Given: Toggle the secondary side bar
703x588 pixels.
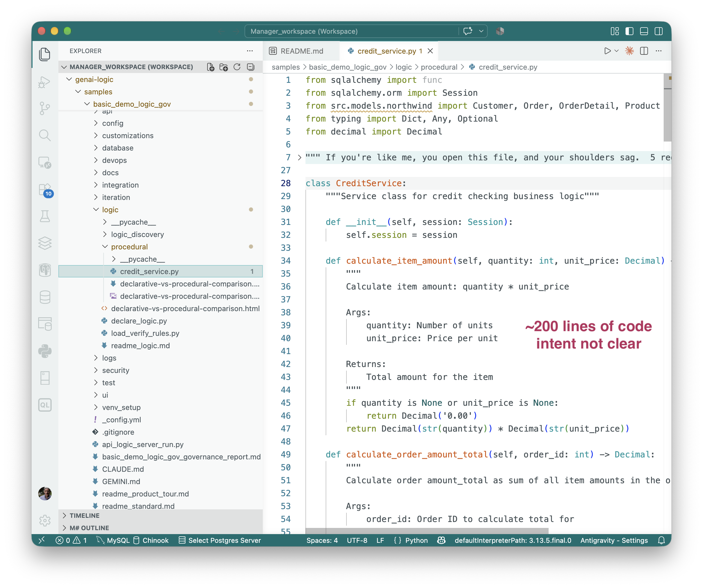Looking at the screenshot, I should pos(658,31).
